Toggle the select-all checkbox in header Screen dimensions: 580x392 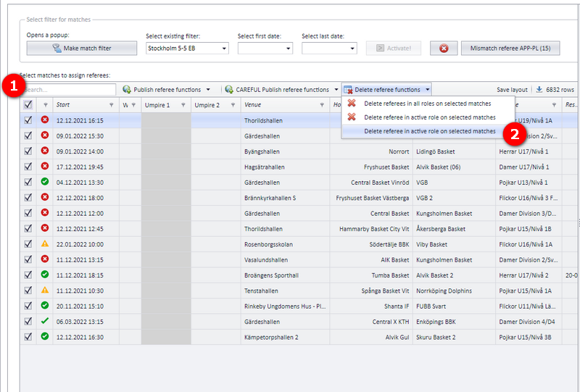pyautogui.click(x=28, y=104)
